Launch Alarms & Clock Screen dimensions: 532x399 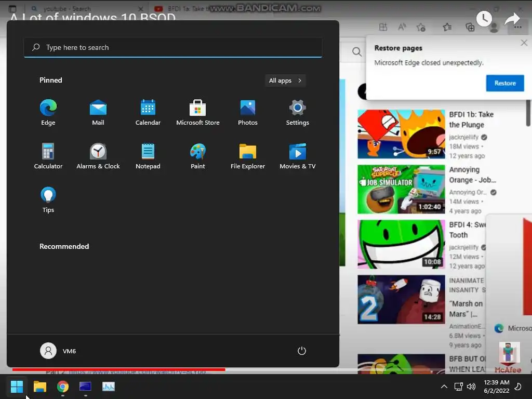pos(98,156)
